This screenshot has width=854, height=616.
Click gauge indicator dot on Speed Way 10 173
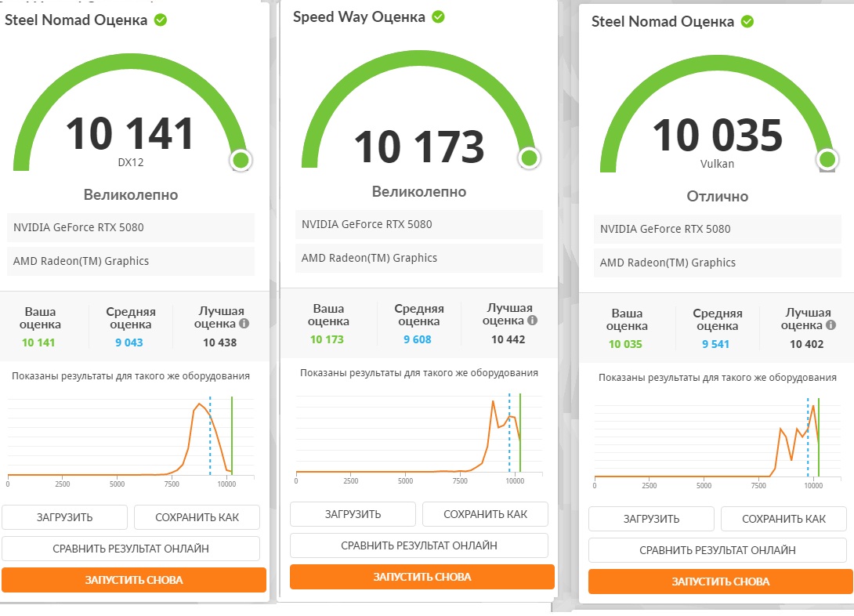[x=529, y=158]
